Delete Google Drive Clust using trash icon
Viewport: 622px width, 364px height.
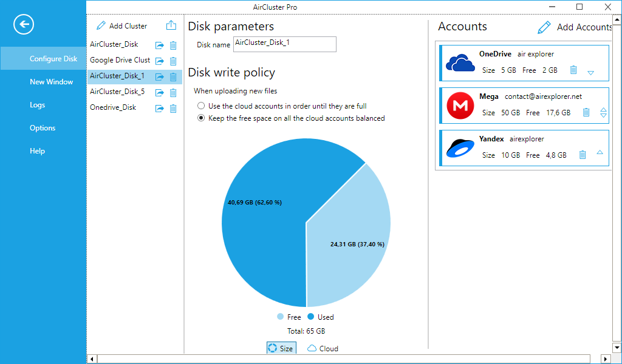click(173, 61)
